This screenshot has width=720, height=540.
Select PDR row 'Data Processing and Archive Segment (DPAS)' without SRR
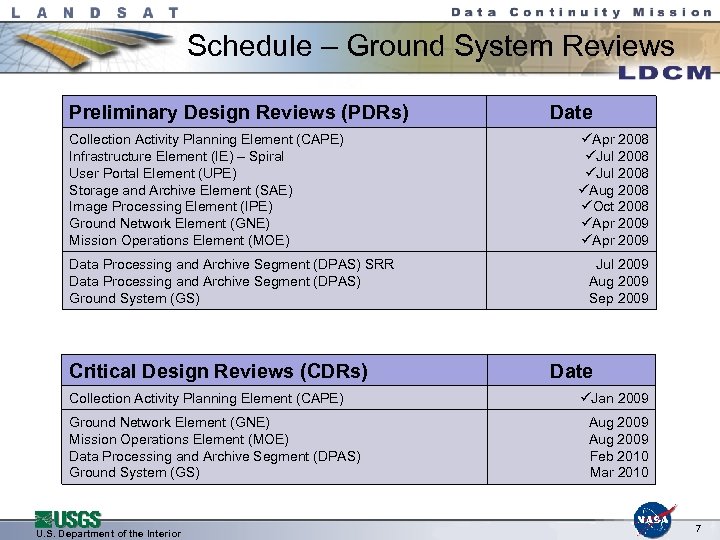click(215, 281)
